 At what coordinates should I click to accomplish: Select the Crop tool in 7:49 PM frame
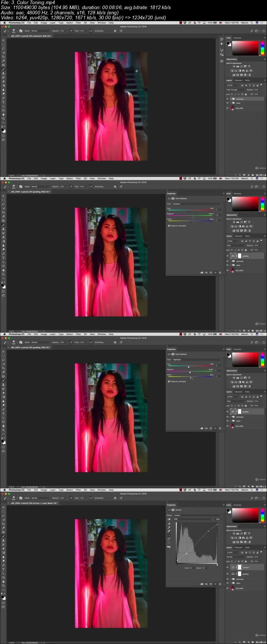[x=3, y=57]
